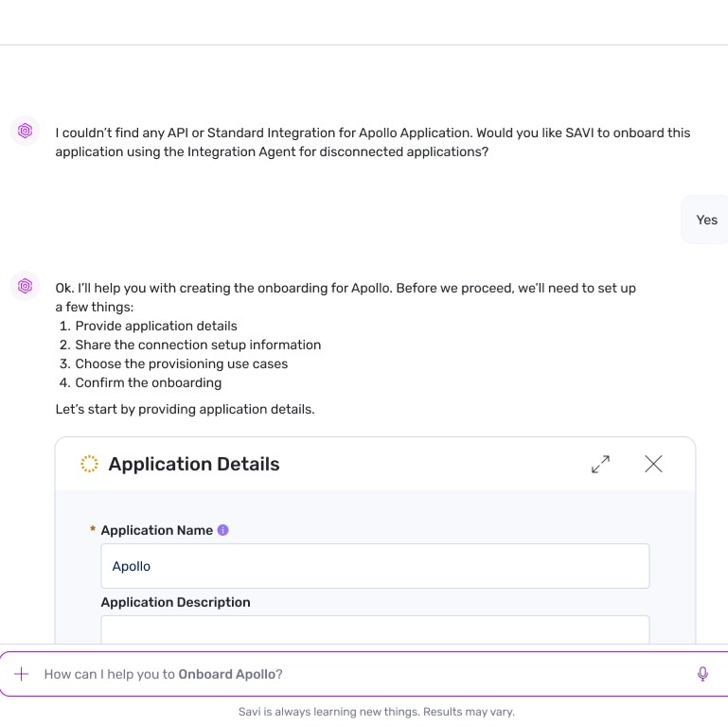728x727 pixels.
Task: Click 'Confirm the onboarding' list item
Action: pyautogui.click(x=149, y=383)
